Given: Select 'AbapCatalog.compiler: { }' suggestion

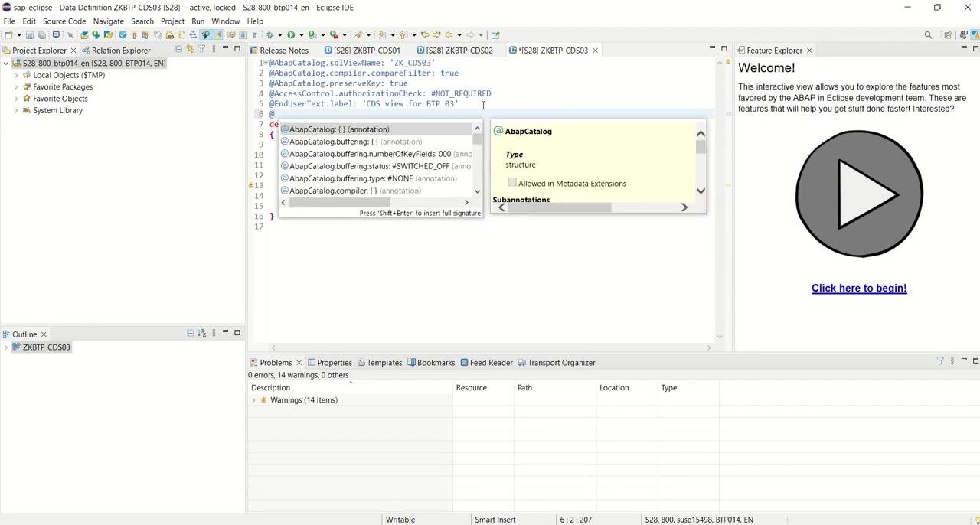Looking at the screenshot, I should coord(376,191).
